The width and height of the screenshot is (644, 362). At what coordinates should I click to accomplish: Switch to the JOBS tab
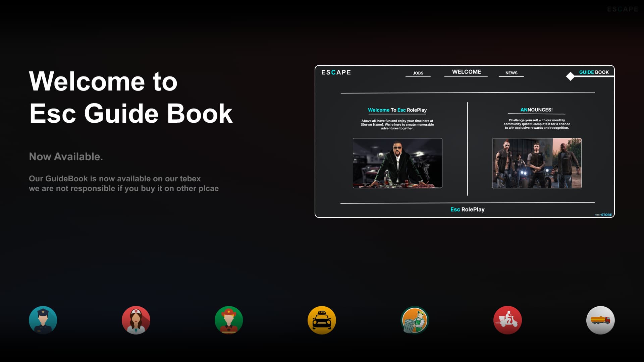(418, 73)
